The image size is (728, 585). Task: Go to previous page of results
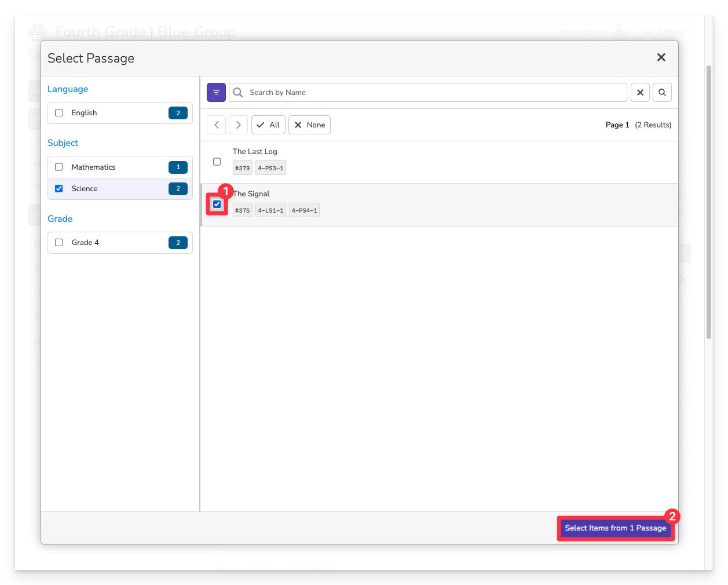[x=217, y=125]
